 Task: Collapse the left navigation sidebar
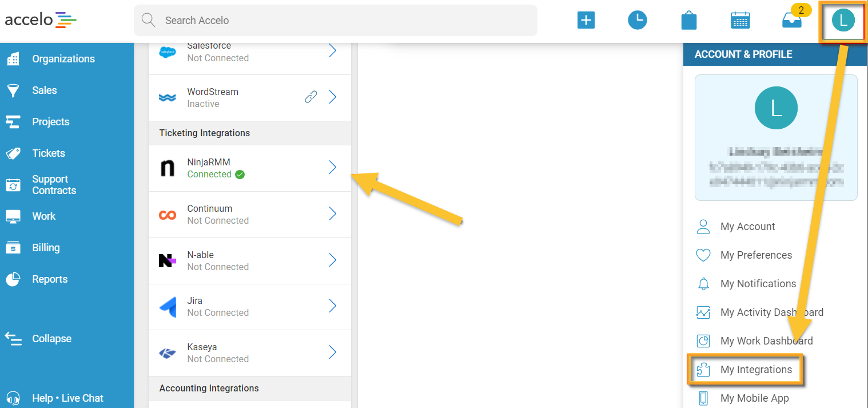pyautogui.click(x=13, y=338)
